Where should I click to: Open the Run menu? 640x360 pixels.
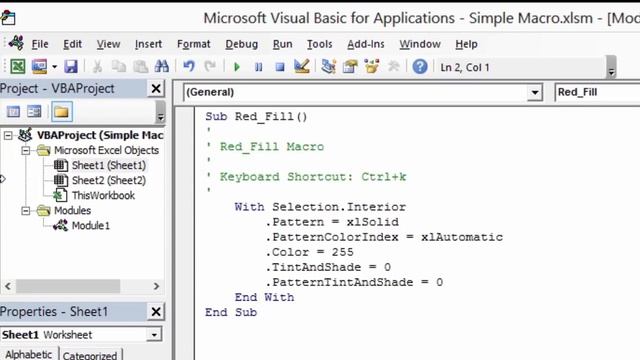pos(282,44)
